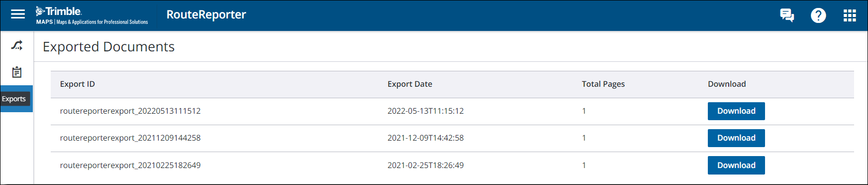This screenshot has width=868, height=185.
Task: Open the help question mark icon
Action: [x=818, y=15]
